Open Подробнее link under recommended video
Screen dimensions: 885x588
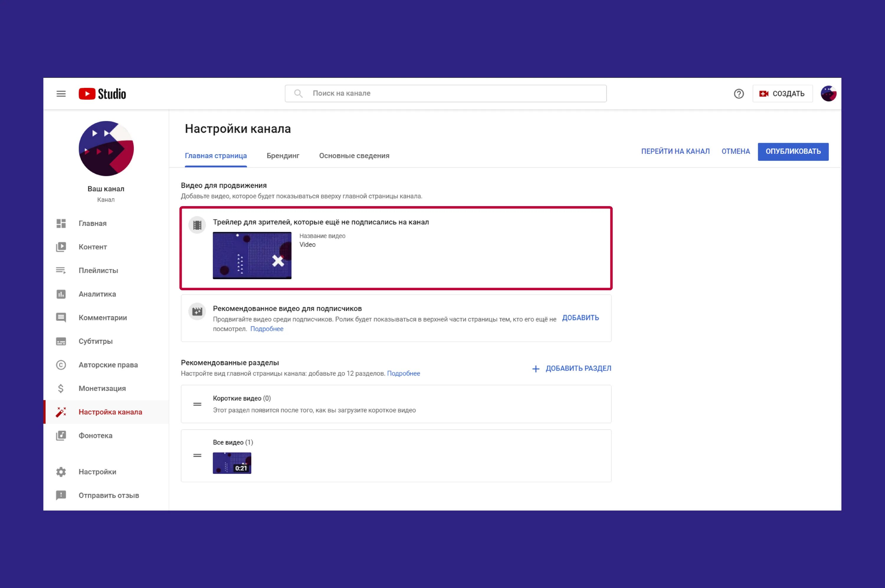pyautogui.click(x=267, y=329)
